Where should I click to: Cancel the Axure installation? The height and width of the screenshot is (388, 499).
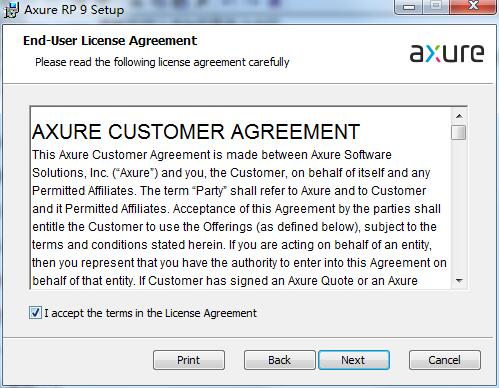[x=445, y=360]
